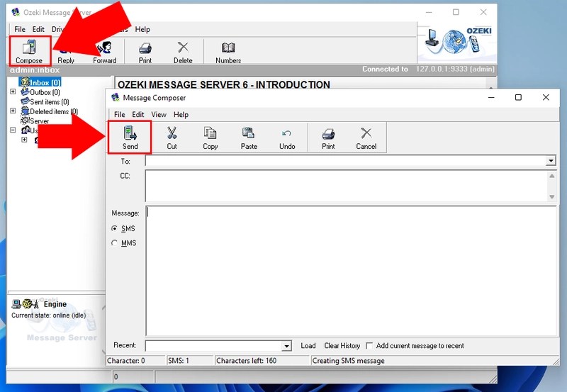This screenshot has height=392, width=567.
Task: Open the File menu in Ozeki Message Server
Action: pyautogui.click(x=20, y=29)
